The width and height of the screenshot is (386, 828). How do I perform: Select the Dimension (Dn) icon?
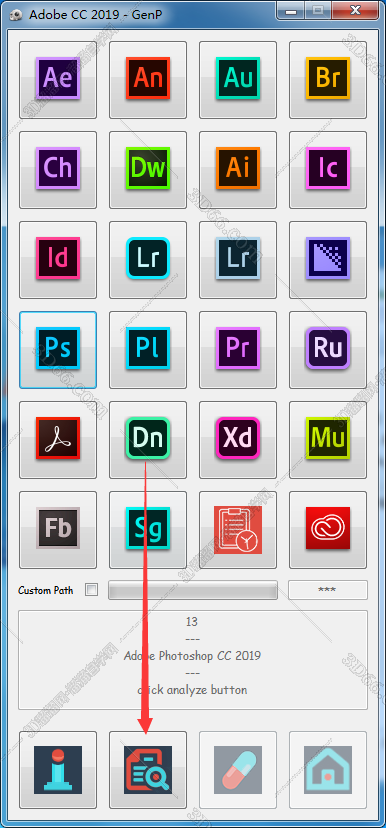(x=148, y=439)
